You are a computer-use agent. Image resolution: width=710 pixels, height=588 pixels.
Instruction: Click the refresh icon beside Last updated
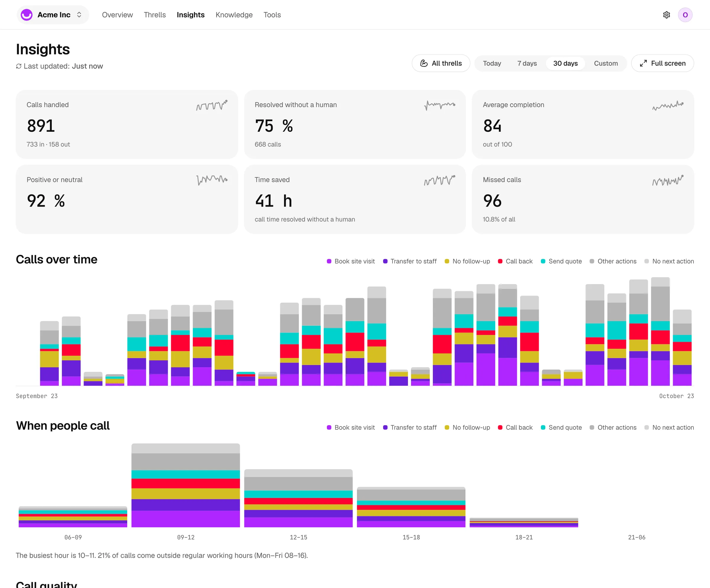(x=19, y=66)
